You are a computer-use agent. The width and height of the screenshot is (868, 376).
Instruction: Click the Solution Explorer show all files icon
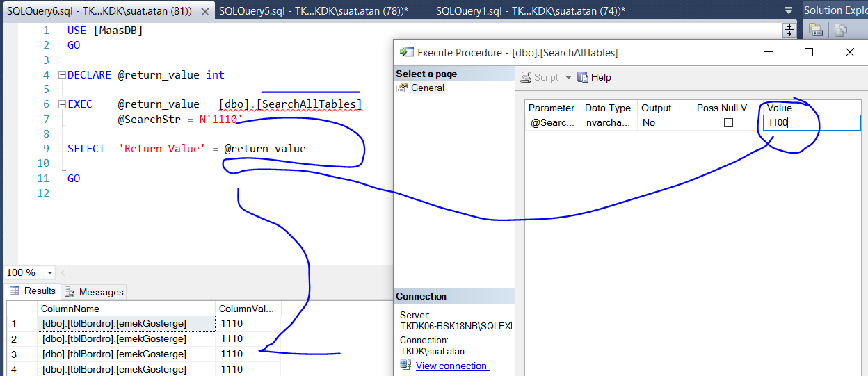tap(842, 30)
